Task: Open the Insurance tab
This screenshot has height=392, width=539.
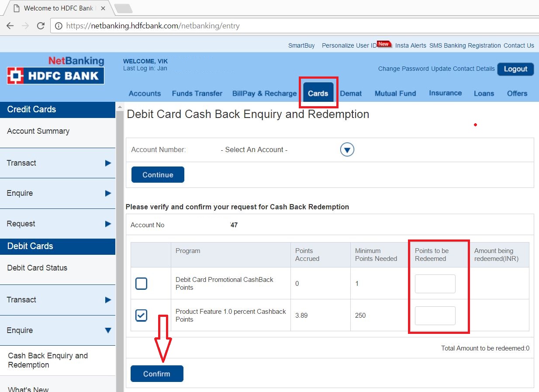Action: point(445,93)
